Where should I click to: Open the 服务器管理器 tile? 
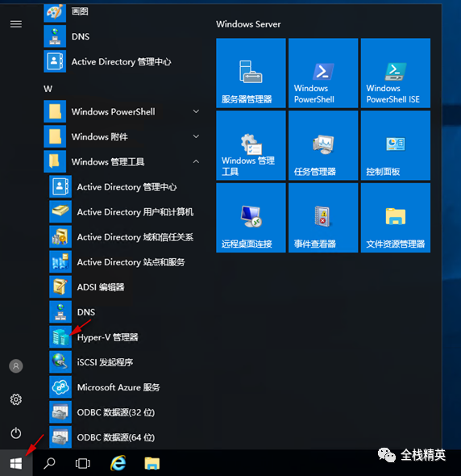[251, 73]
